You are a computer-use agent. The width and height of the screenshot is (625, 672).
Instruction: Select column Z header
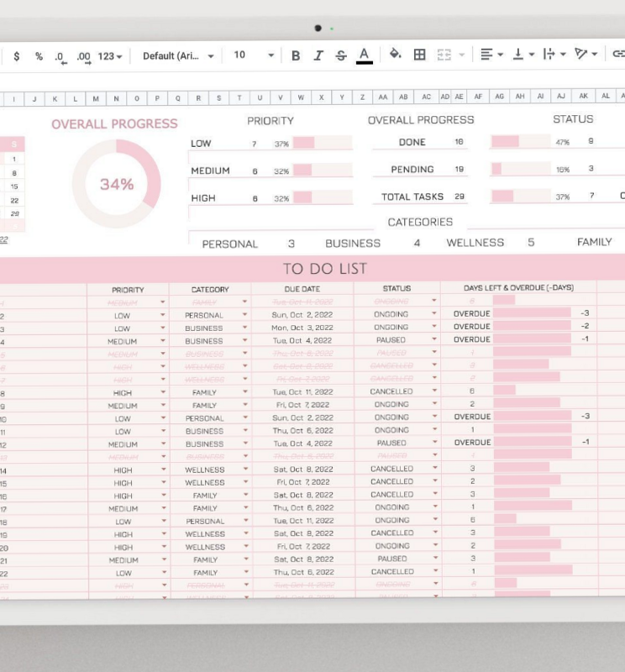pyautogui.click(x=362, y=97)
